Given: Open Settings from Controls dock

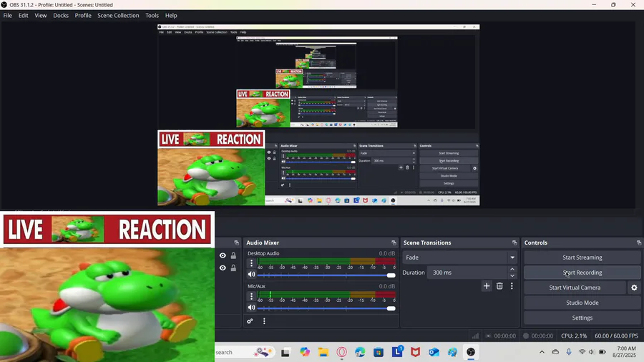Looking at the screenshot, I should click(x=582, y=318).
